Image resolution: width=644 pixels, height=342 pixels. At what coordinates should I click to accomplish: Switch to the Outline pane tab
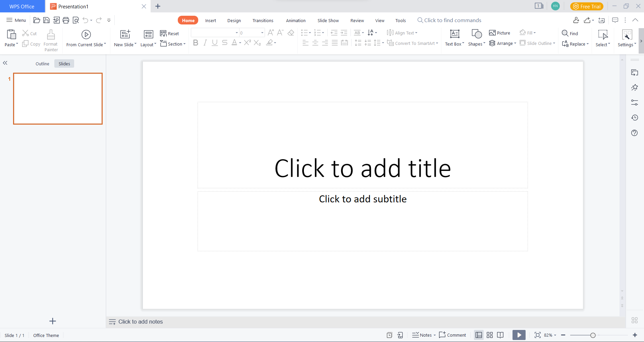click(x=43, y=64)
